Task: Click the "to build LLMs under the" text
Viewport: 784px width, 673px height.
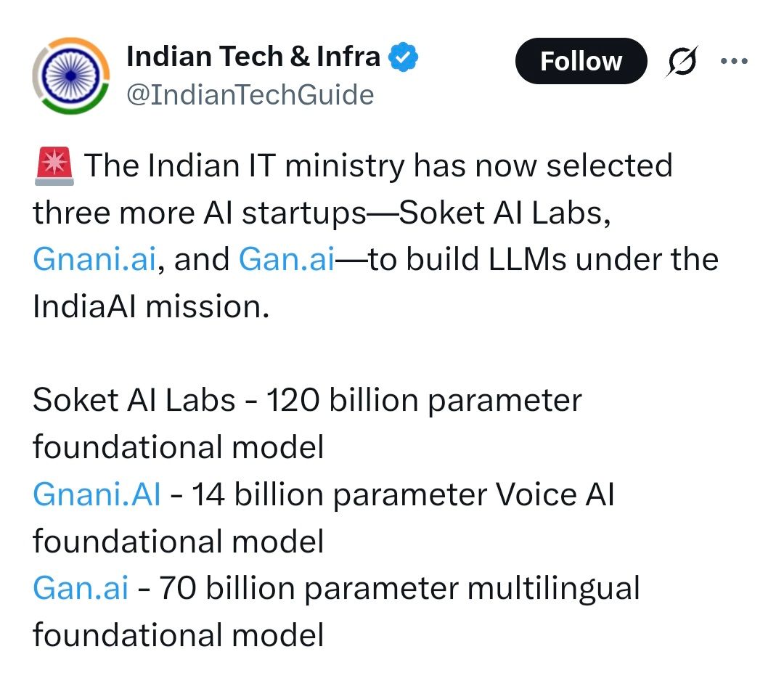Action: point(544,259)
